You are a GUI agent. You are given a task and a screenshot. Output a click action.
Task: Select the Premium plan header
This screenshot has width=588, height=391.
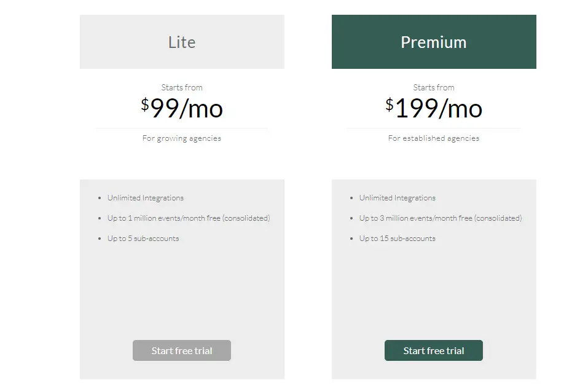(434, 42)
